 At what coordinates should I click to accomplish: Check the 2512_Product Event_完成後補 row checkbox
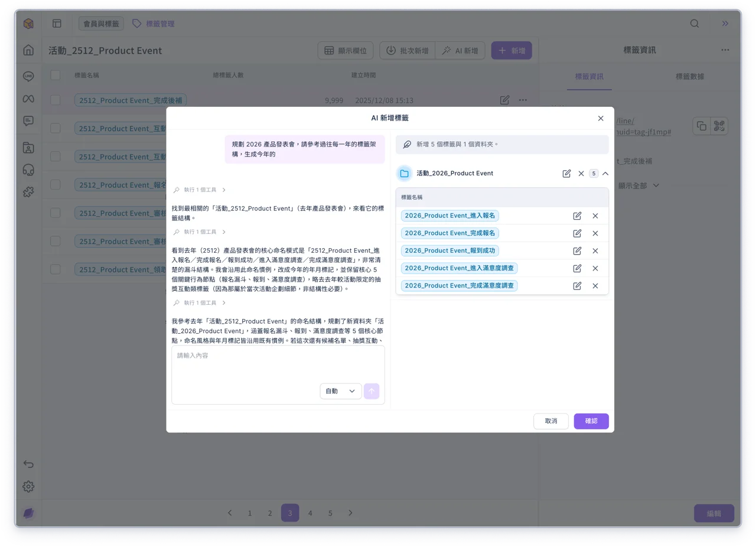coord(56,100)
